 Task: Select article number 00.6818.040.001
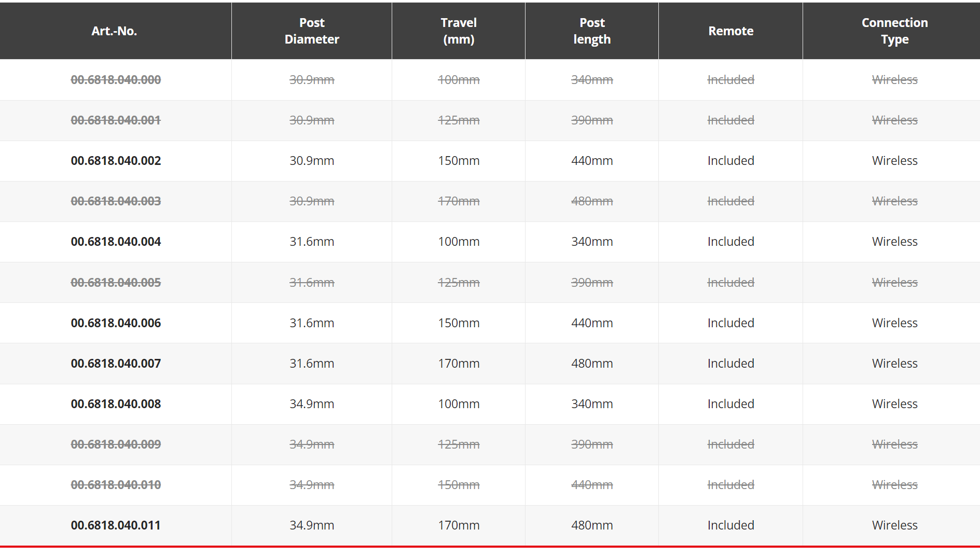click(116, 120)
